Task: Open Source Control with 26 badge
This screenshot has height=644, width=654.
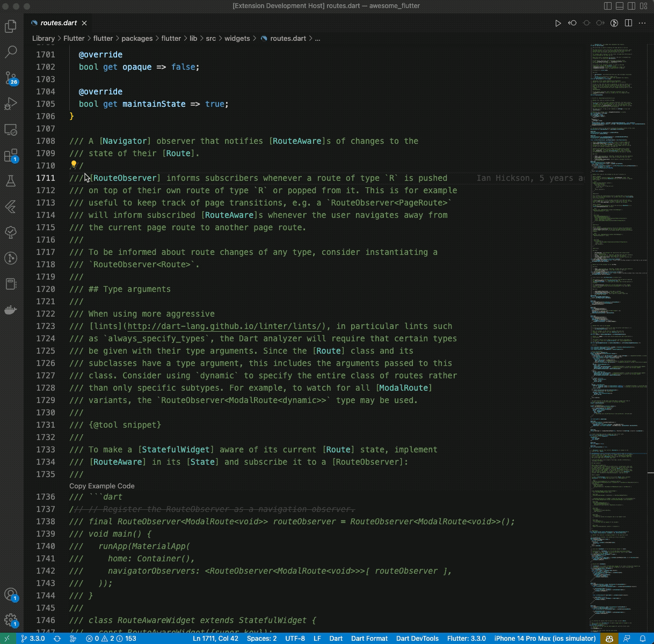Action: point(11,78)
